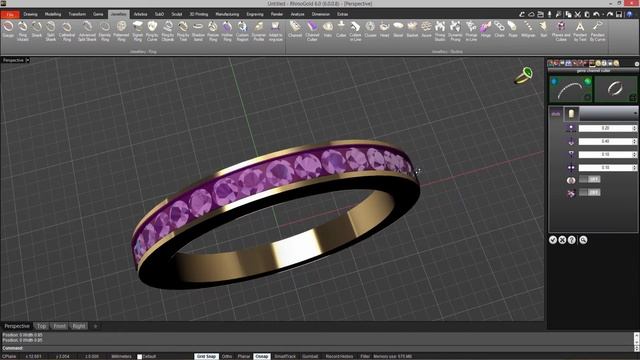640x360 pixels.
Task: Select the Signet Ring tool
Action: coord(138,31)
